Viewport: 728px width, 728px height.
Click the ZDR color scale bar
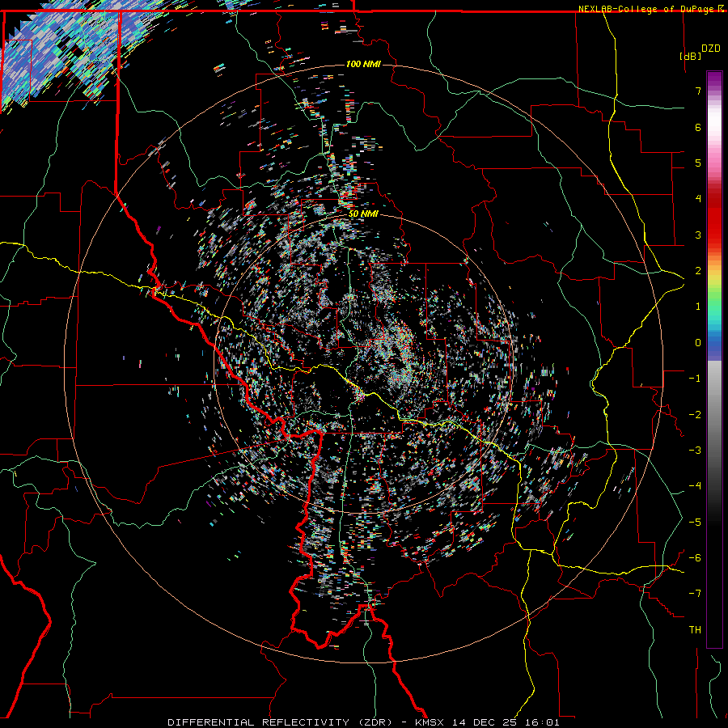coord(714,359)
